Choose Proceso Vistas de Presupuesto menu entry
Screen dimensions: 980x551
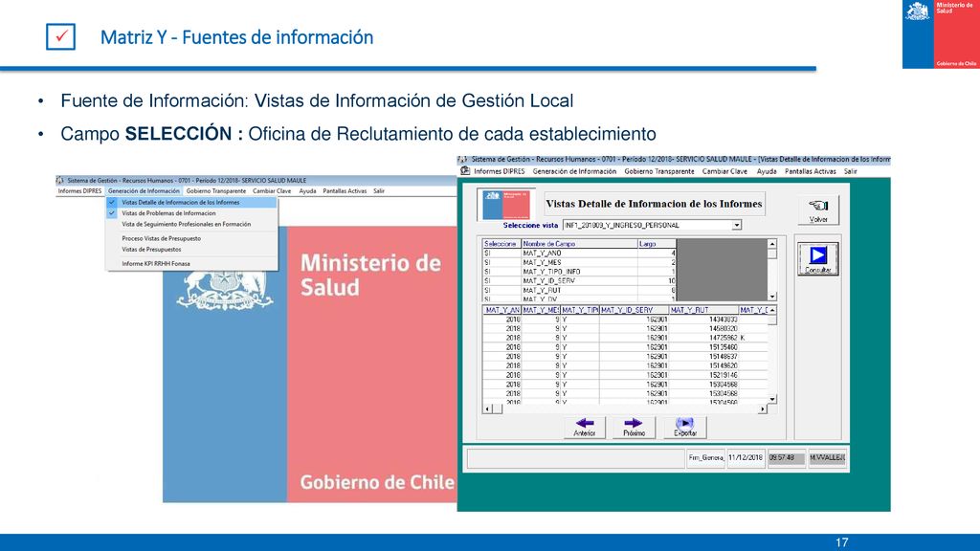click(191, 238)
